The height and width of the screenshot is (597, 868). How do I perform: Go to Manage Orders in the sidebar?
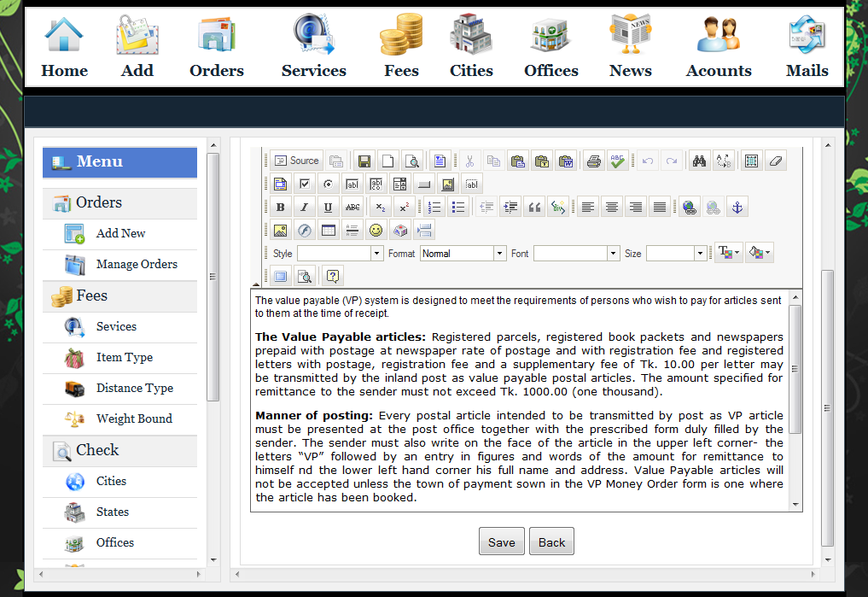137,264
